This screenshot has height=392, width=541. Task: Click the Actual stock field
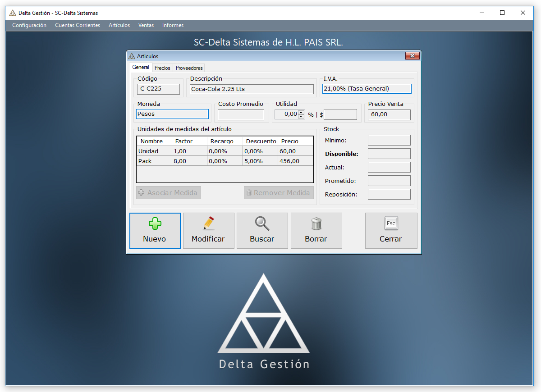coord(389,167)
